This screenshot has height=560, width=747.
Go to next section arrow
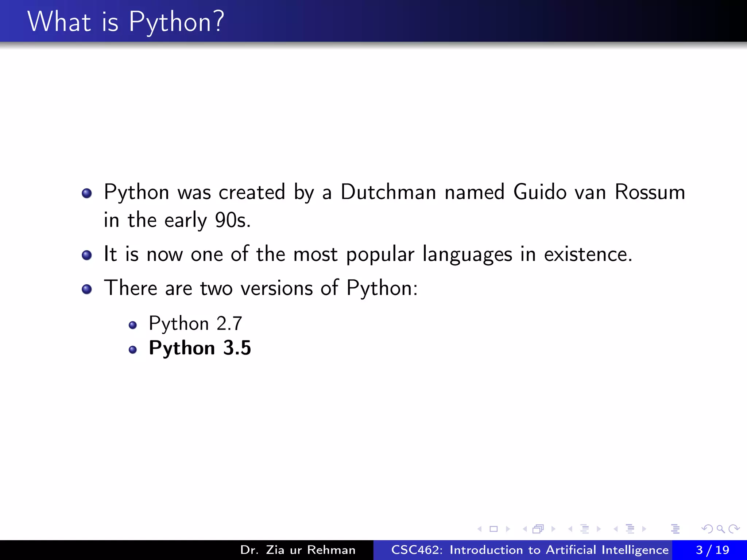[x=644, y=529]
